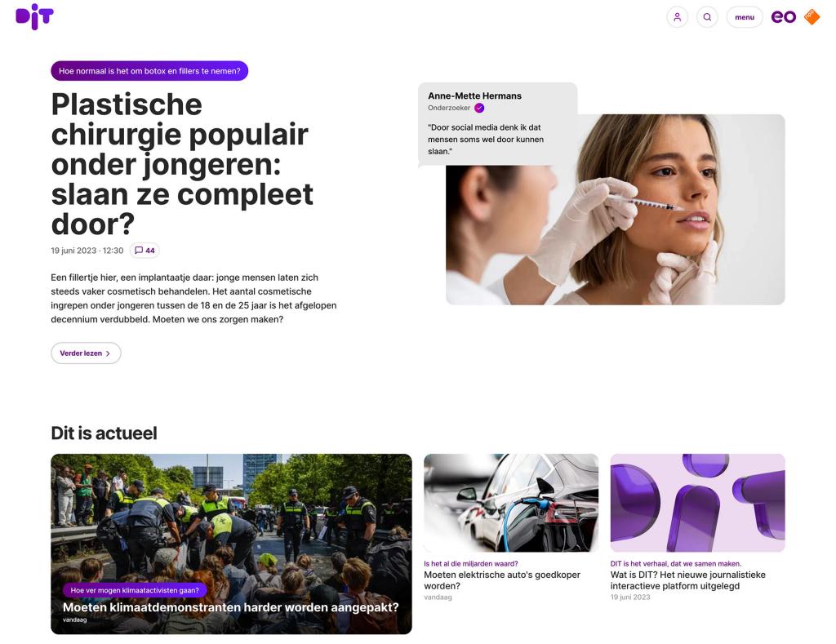
Task: Click the DIT logo in the header
Action: (34, 17)
